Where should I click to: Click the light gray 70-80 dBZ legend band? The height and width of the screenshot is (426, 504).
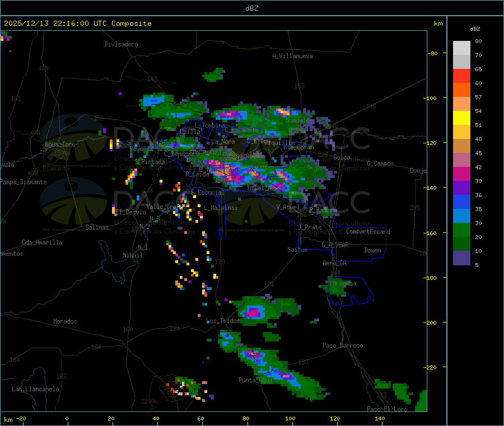tap(461, 48)
